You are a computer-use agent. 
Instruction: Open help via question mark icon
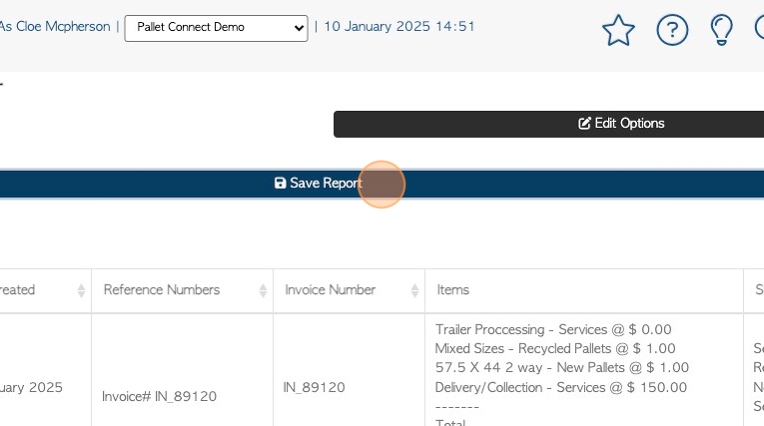(x=672, y=30)
